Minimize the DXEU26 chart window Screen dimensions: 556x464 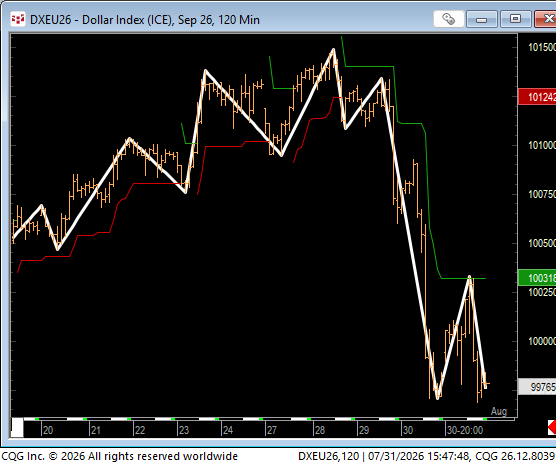click(x=481, y=19)
